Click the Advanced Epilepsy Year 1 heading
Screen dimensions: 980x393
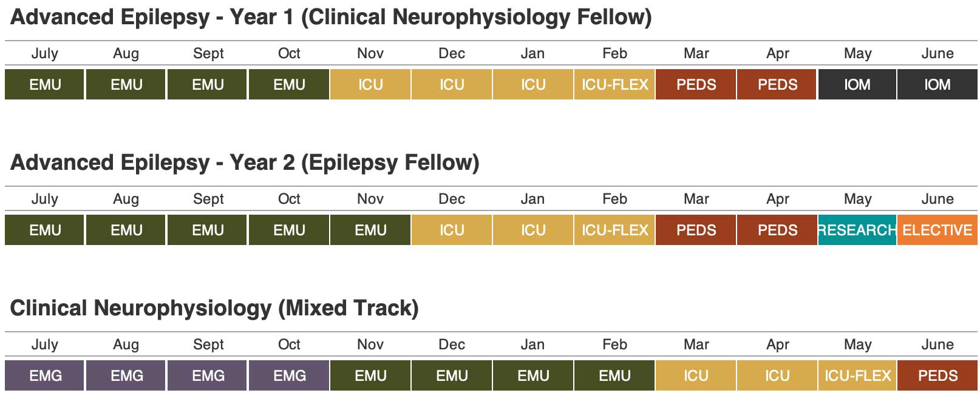(x=331, y=17)
